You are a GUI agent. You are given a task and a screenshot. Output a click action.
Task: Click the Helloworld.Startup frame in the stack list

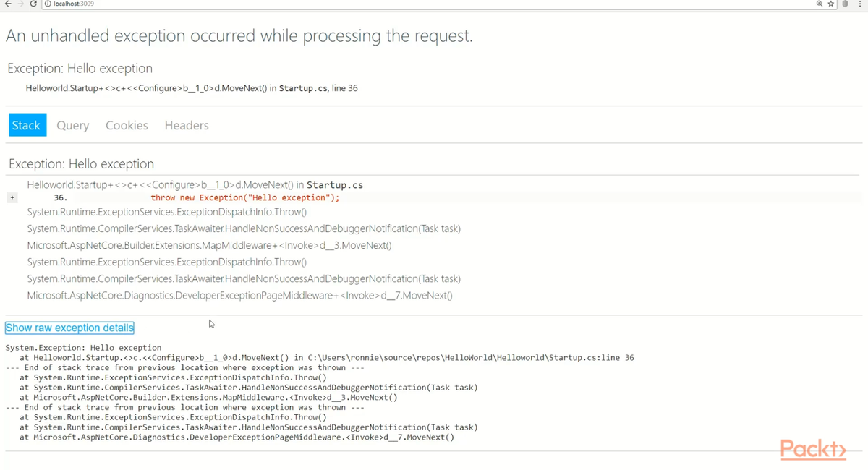[195, 184]
